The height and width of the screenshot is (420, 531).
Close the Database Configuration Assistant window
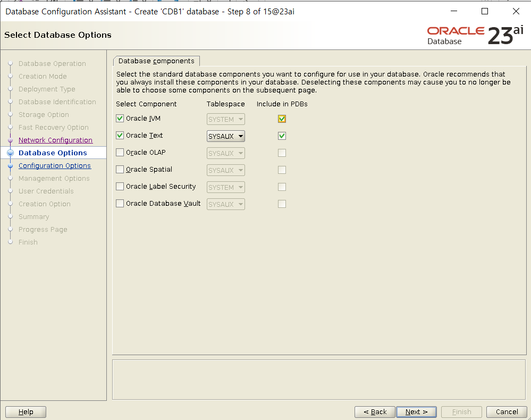tap(516, 11)
